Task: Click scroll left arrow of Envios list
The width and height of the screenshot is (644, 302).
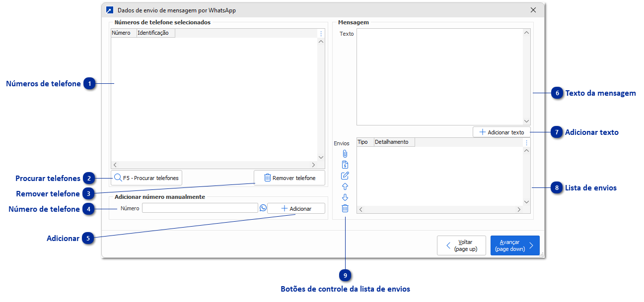Action: point(361,210)
